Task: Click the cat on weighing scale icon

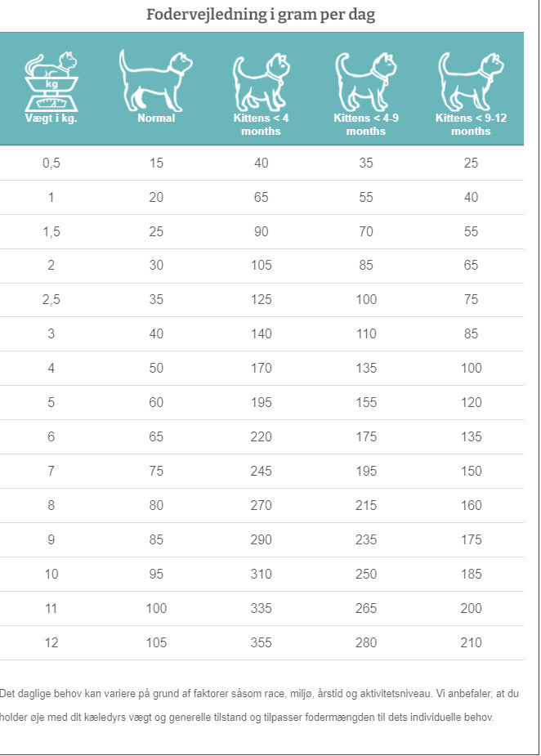Action: click(51, 82)
